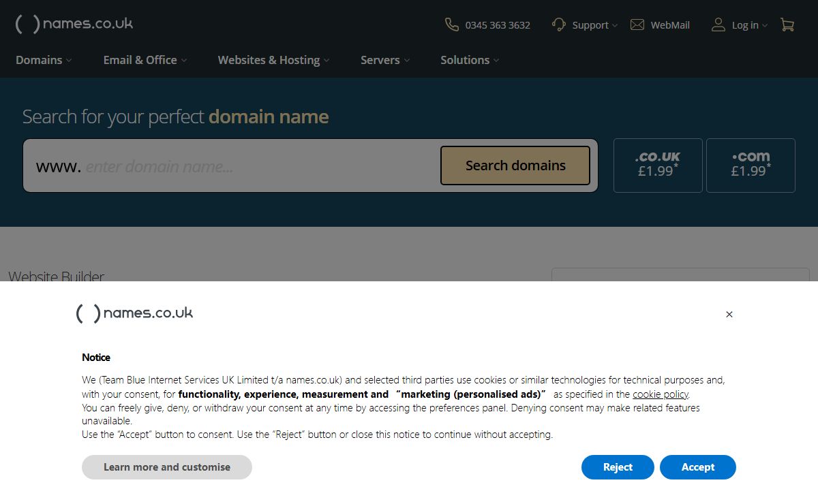Click the Search domains button
Image resolution: width=818 pixels, height=504 pixels.
pos(515,166)
